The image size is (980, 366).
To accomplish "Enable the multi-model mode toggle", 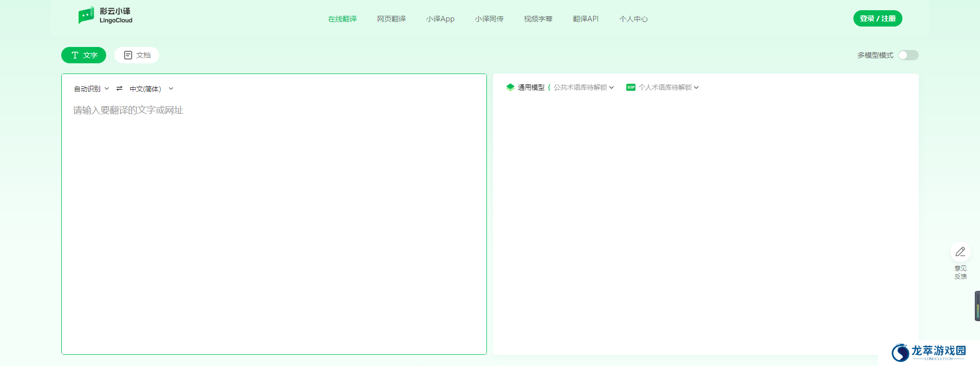I will 908,55.
